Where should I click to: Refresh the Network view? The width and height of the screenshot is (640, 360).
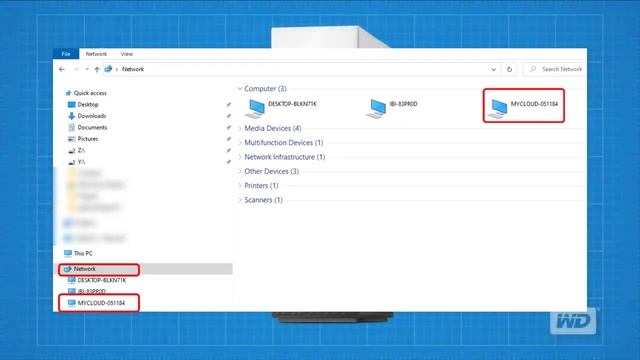click(509, 69)
